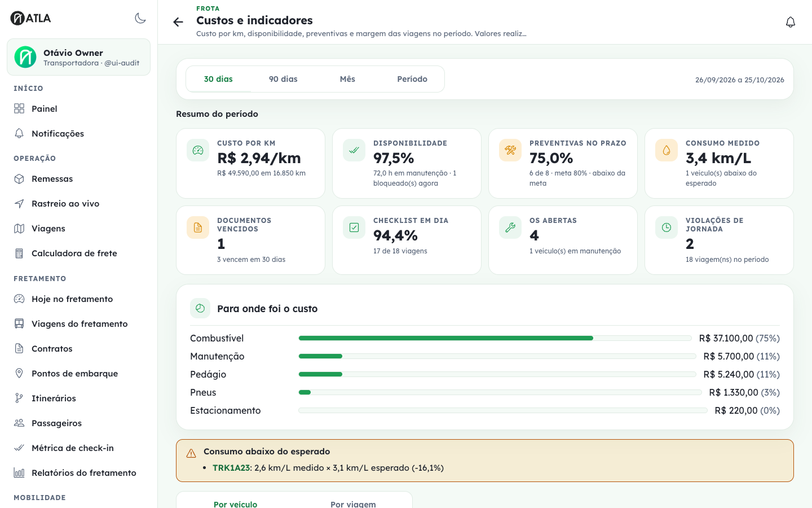Open Passageiros list
812x508 pixels.
[78, 423]
